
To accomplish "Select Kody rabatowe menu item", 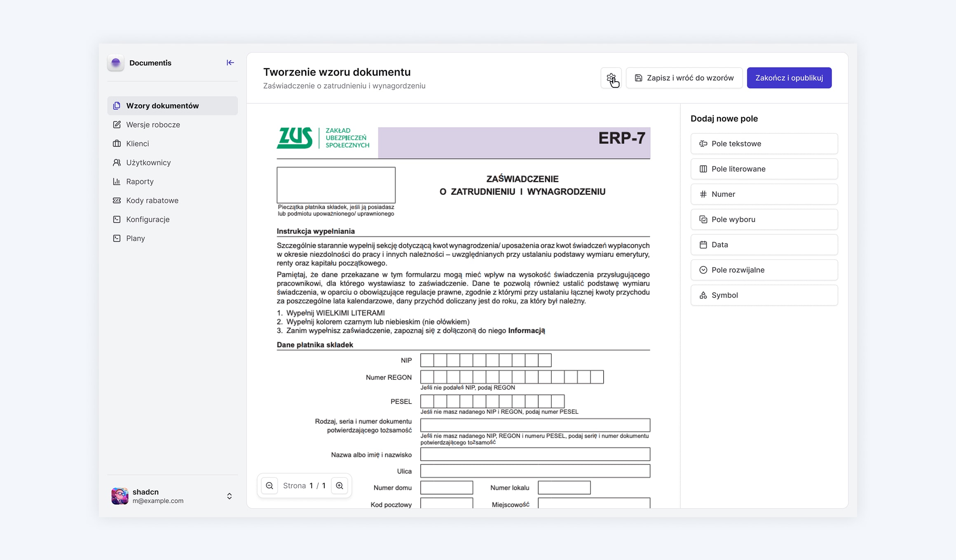I will coord(173,201).
